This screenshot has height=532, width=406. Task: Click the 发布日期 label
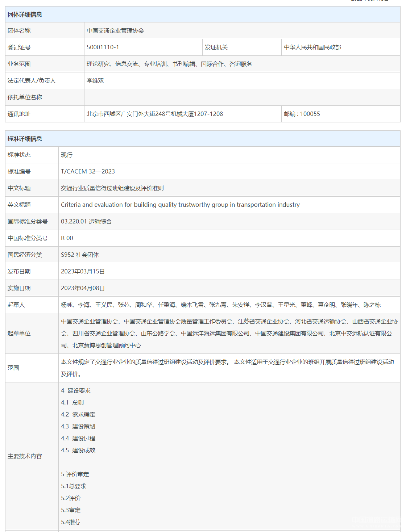[19, 272]
